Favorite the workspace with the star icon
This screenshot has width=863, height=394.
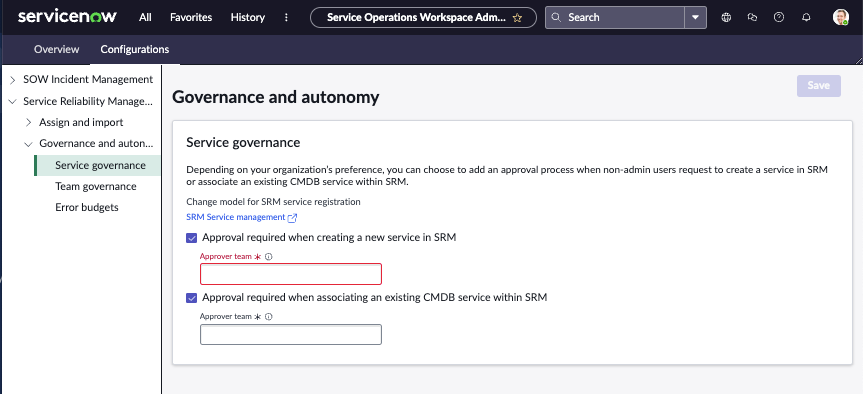(x=517, y=18)
